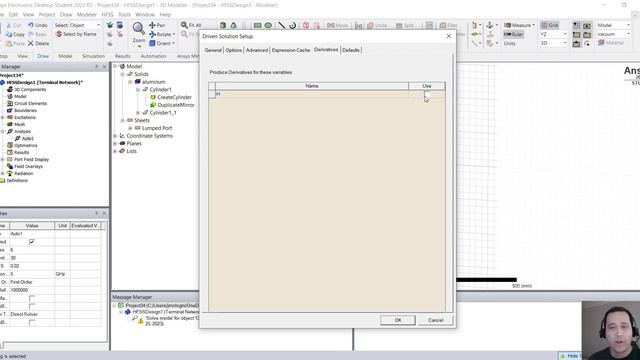This screenshot has height=360, width=640.
Task: Click the Units button
Action: coord(509,43)
